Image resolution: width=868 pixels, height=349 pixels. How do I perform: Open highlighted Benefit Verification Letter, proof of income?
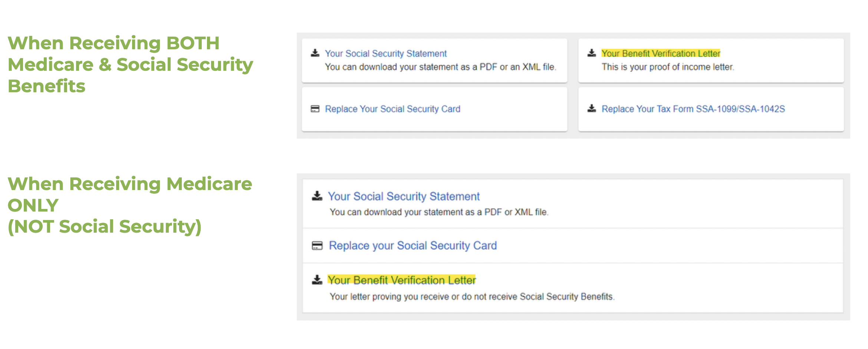[x=661, y=54]
